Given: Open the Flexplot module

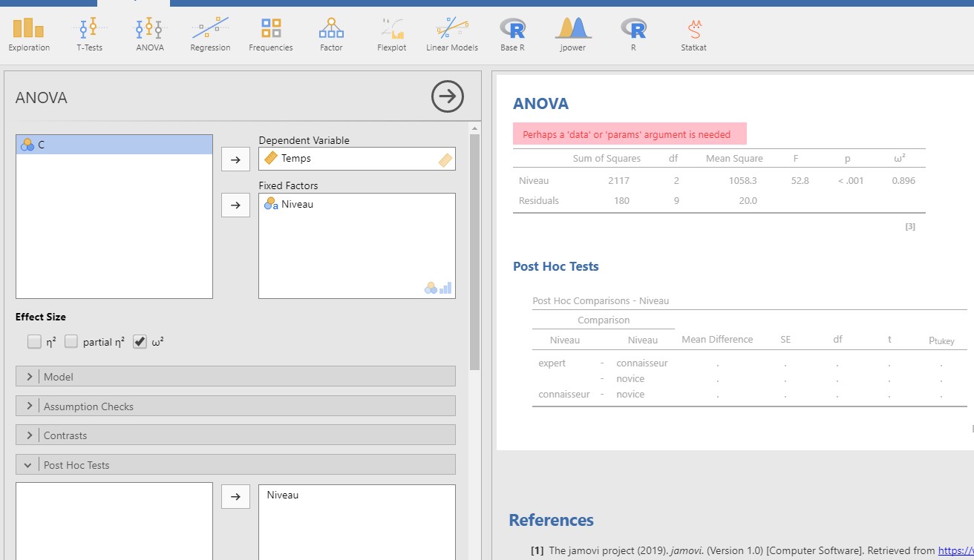Looking at the screenshot, I should pyautogui.click(x=393, y=35).
